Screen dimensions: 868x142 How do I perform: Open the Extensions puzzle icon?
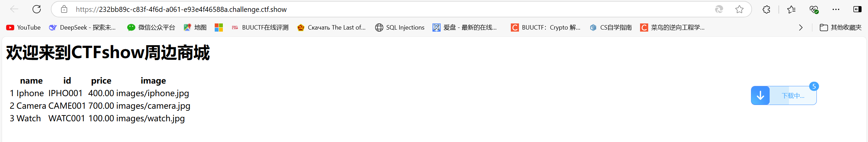(x=766, y=9)
